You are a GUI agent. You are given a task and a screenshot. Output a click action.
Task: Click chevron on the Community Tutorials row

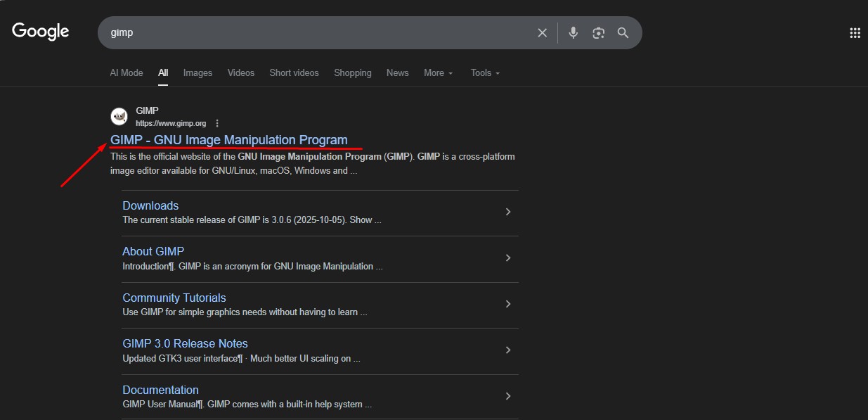coord(508,304)
